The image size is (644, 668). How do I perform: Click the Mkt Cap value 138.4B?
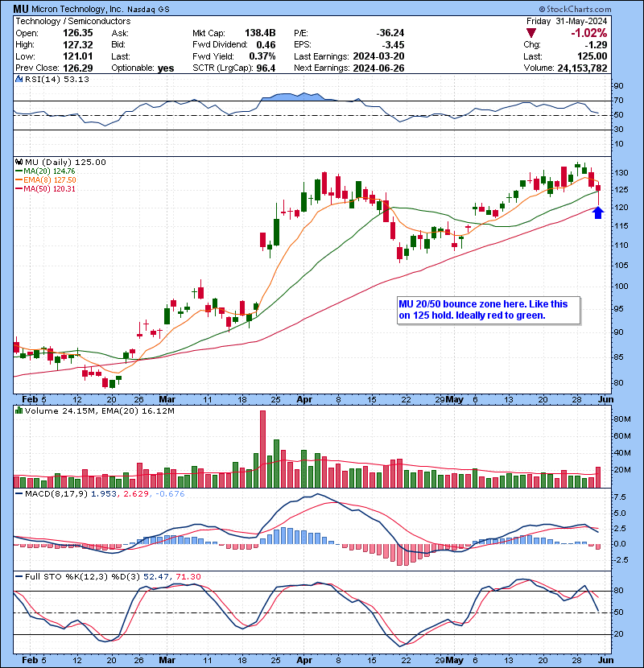click(x=260, y=33)
